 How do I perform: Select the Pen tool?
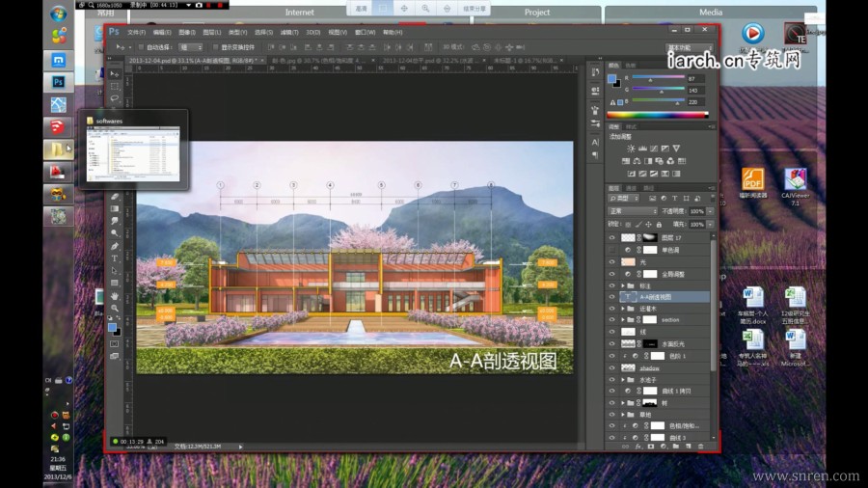(115, 246)
